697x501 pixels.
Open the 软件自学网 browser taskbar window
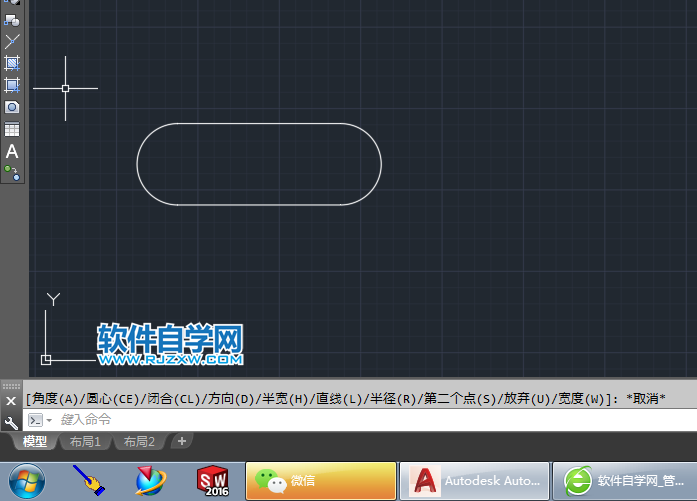[x=625, y=481]
